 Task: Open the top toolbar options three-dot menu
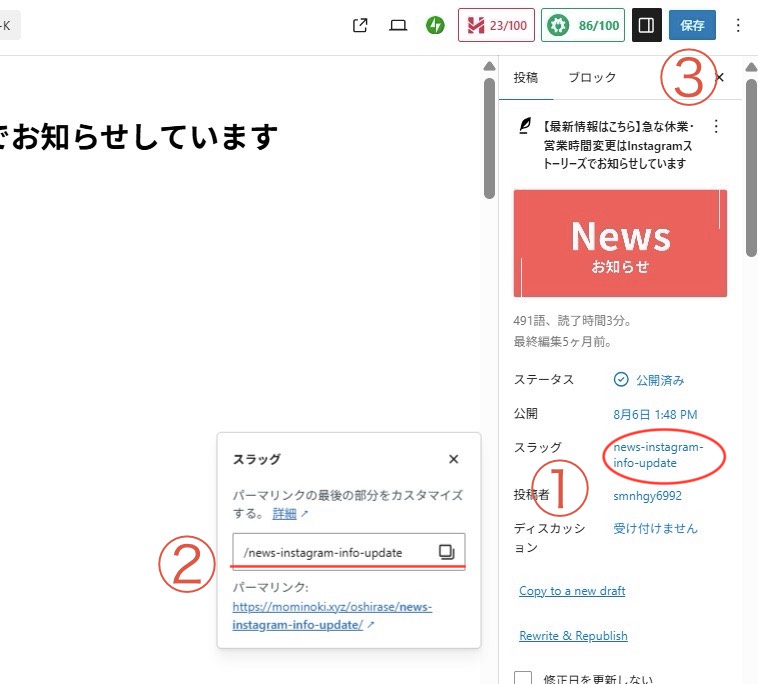(x=739, y=25)
